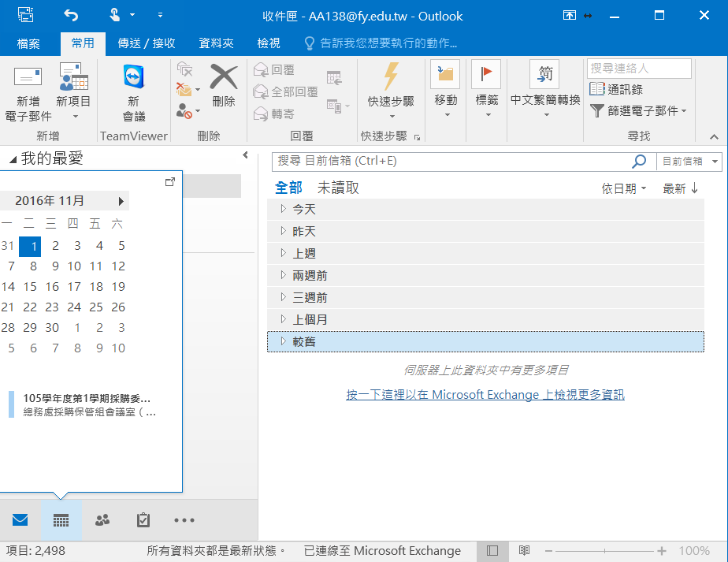Open the 資料夾 folder tab

216,43
